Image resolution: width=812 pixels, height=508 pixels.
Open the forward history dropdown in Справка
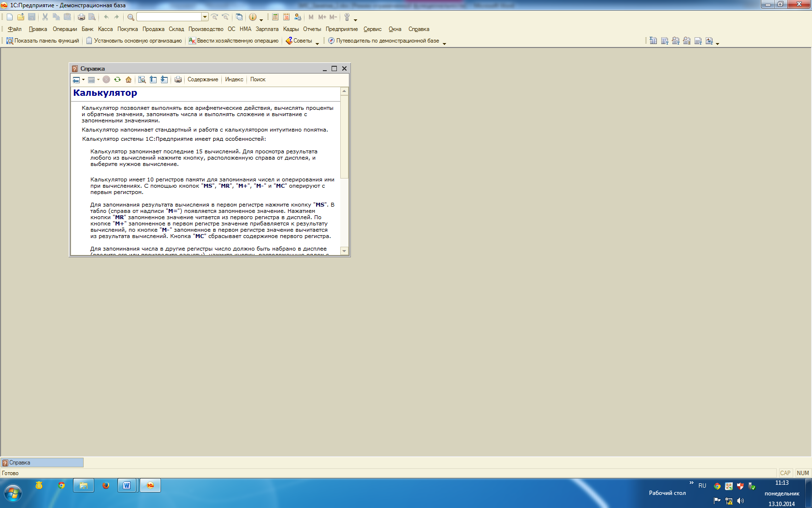(98, 80)
